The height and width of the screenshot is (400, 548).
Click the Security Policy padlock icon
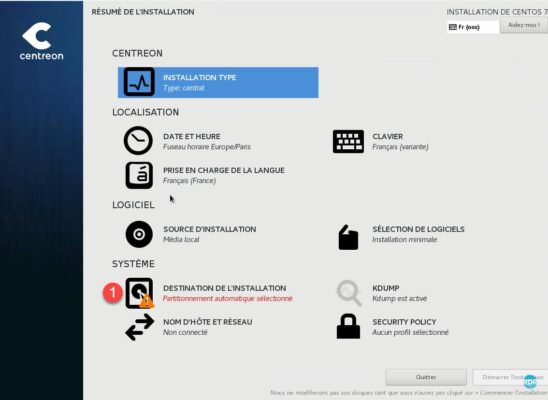coord(348,326)
